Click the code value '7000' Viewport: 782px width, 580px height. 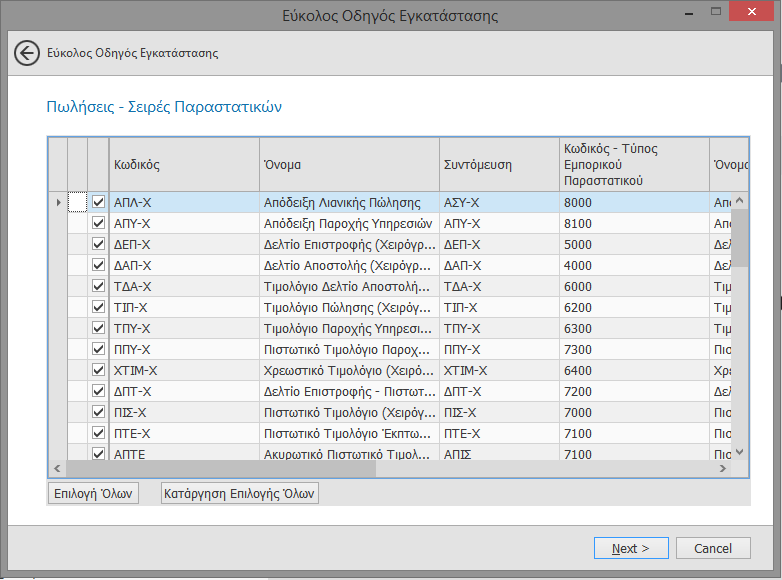(634, 412)
